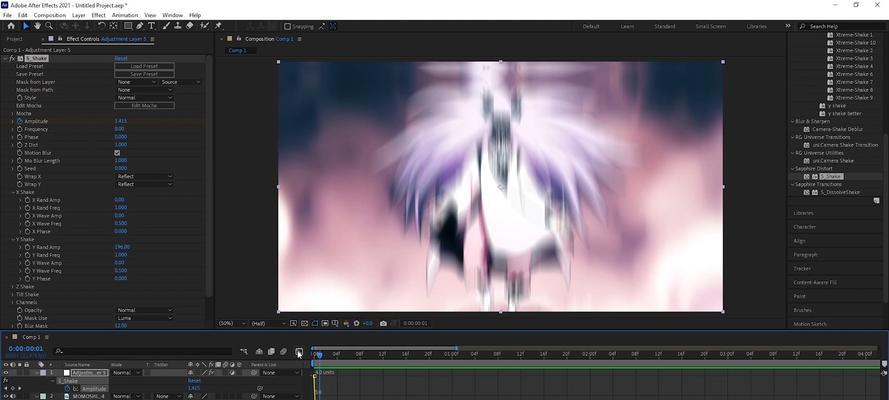Click the Motion Blur enable icon in the timeline header

coord(283,352)
